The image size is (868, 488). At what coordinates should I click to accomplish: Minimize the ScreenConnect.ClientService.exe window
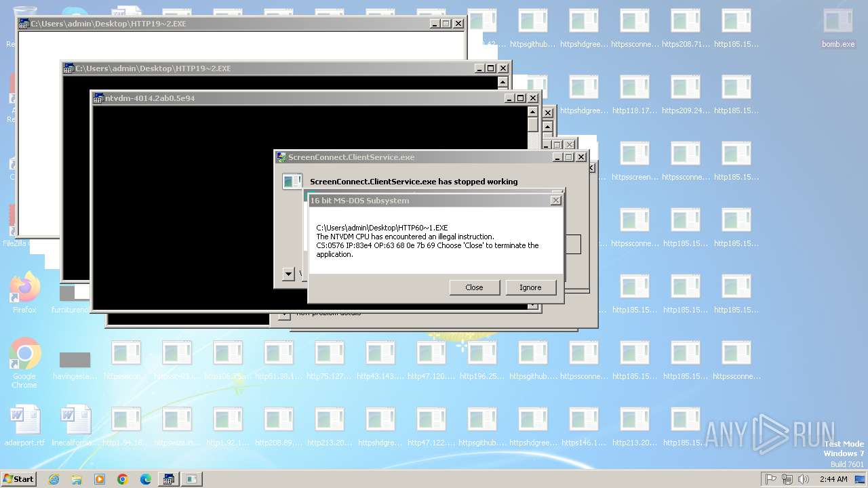pyautogui.click(x=557, y=157)
